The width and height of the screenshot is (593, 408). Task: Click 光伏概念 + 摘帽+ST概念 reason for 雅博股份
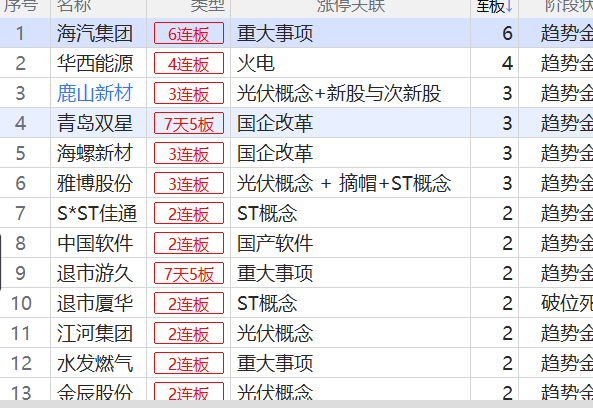[x=344, y=183]
